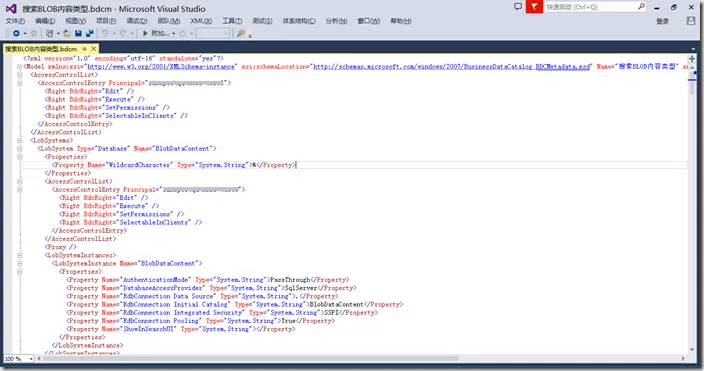
Task: Click the 登录 sign-in link
Action: click(663, 22)
